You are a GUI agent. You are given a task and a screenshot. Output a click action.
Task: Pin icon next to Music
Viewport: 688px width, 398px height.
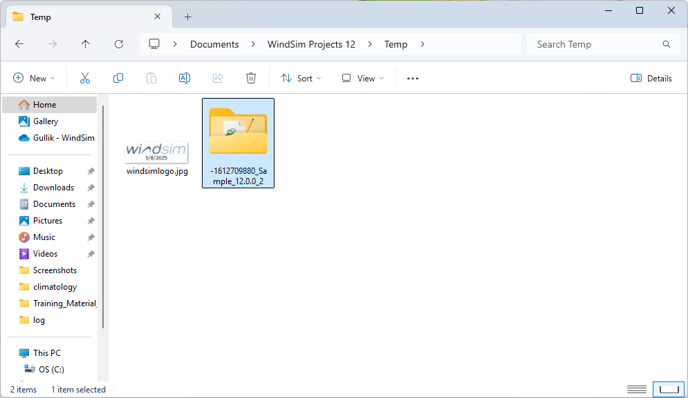(x=91, y=237)
